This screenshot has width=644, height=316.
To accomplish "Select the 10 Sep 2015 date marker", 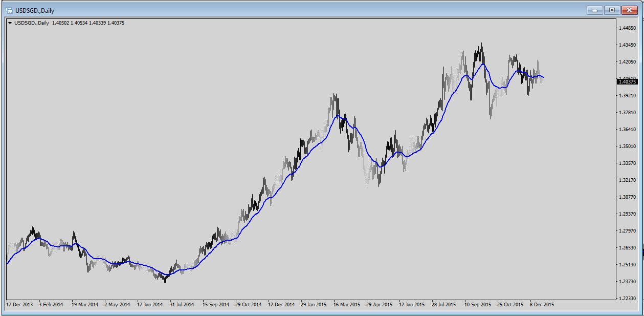I will point(477,304).
